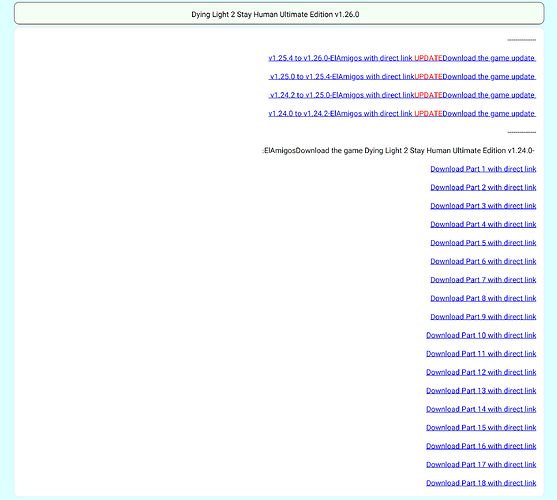Click Download Part 16 with direct link
The image size is (557, 500).
pos(481,446)
